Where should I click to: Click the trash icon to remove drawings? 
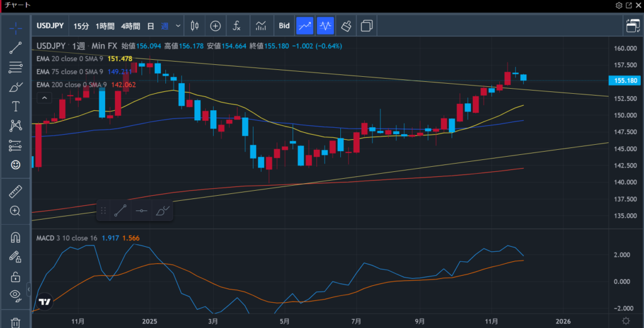tap(16, 322)
